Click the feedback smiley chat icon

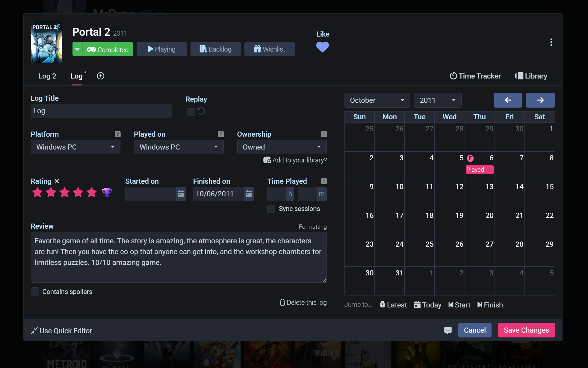[448, 330]
